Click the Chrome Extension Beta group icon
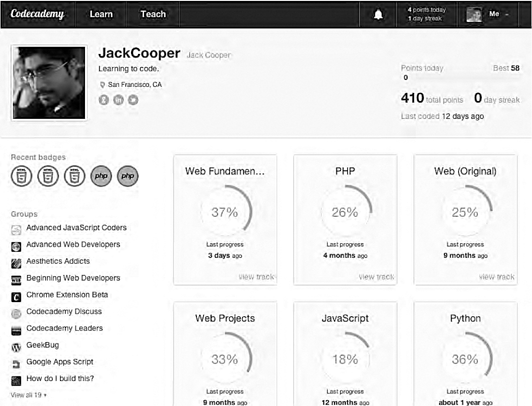This screenshot has height=406, width=532. pyautogui.click(x=16, y=297)
